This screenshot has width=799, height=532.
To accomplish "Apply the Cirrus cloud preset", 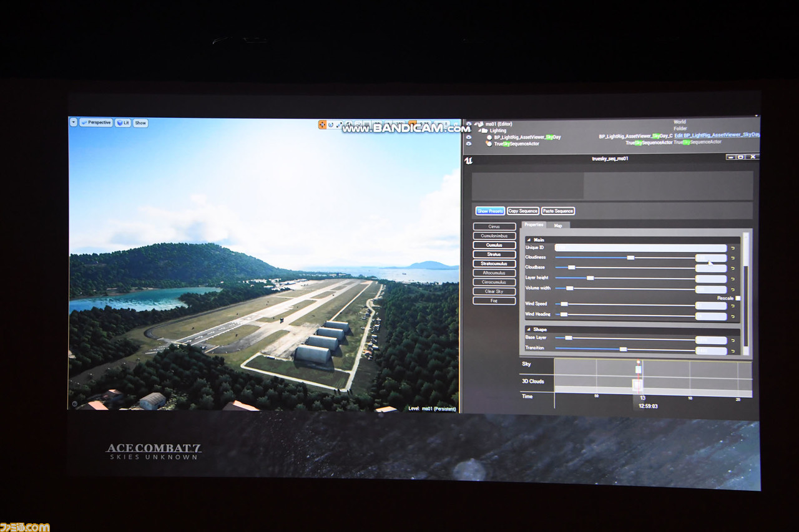I will point(494,226).
